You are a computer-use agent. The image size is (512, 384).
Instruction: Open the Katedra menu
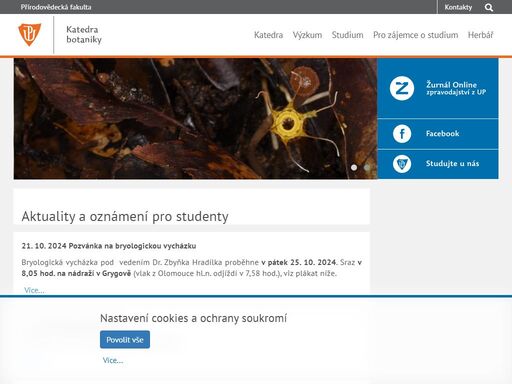pos(268,35)
